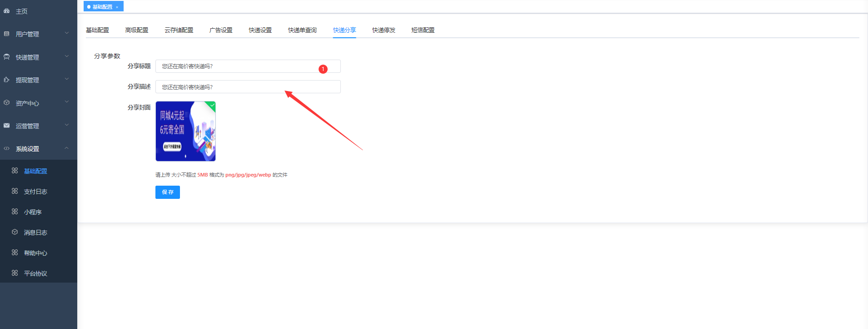868x329 pixels.
Task: Click the icon beside 消息日志
Action: [x=15, y=232]
